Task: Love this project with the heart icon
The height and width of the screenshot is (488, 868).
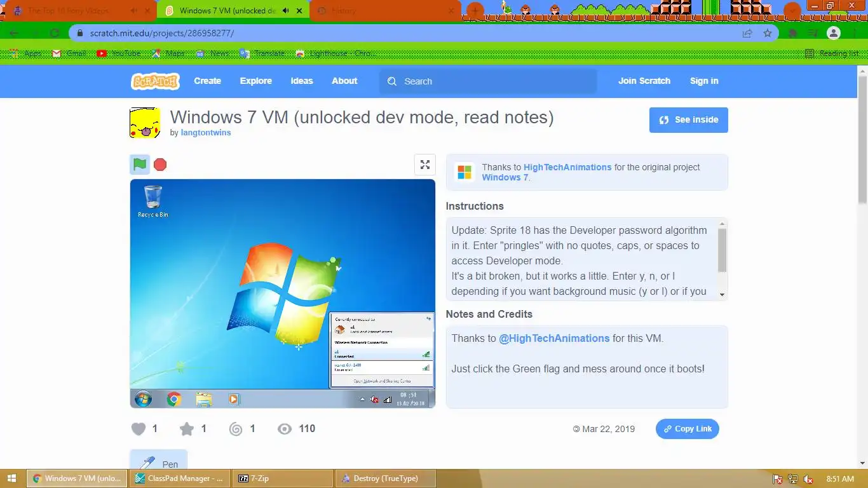Action: (x=139, y=429)
